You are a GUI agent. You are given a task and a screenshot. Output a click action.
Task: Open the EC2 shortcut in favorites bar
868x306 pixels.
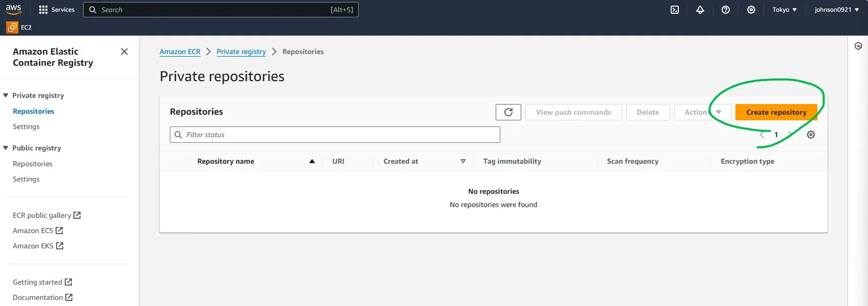[x=19, y=28]
